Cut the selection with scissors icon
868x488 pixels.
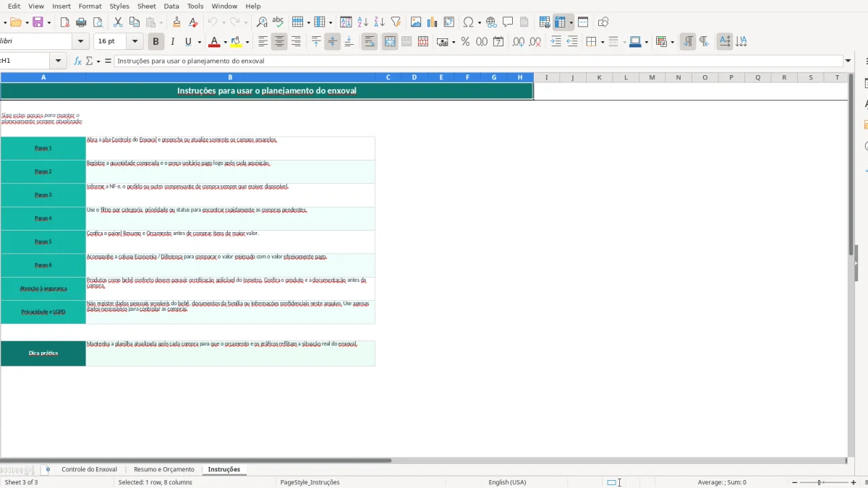(x=118, y=22)
